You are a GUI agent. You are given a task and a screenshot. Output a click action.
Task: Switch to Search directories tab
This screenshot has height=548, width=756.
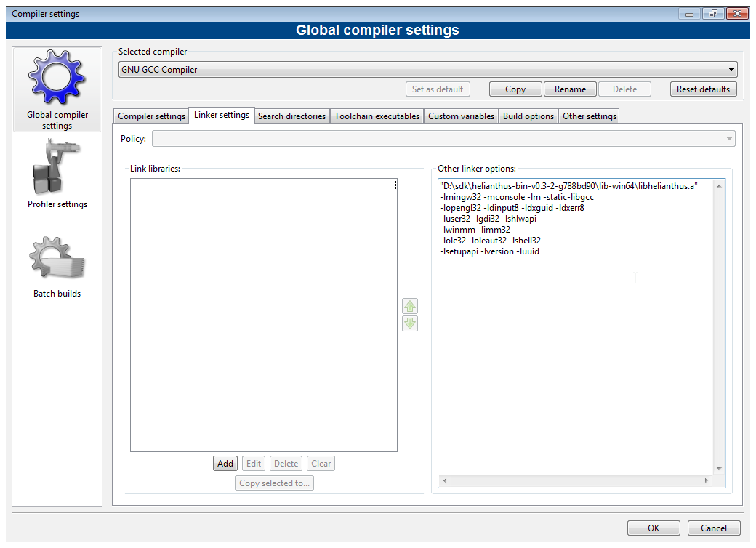(291, 116)
